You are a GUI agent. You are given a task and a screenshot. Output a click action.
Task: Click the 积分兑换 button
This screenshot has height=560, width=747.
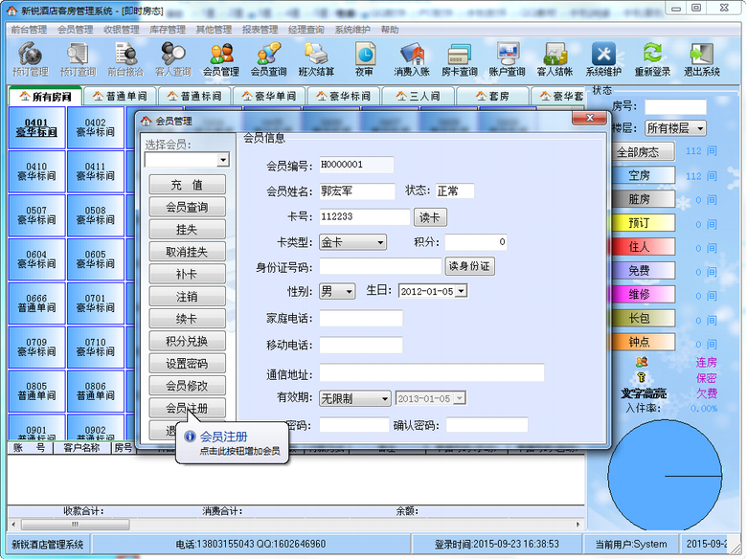point(188,341)
